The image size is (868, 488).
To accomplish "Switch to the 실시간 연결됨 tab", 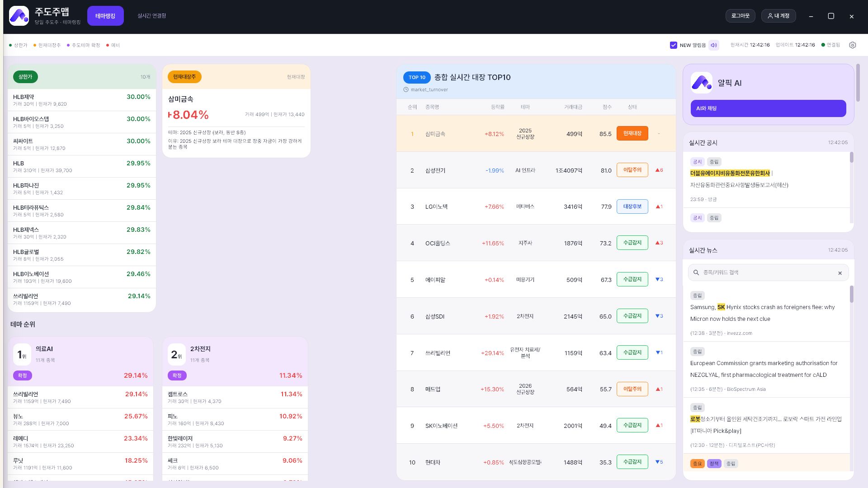I will 152,16.
